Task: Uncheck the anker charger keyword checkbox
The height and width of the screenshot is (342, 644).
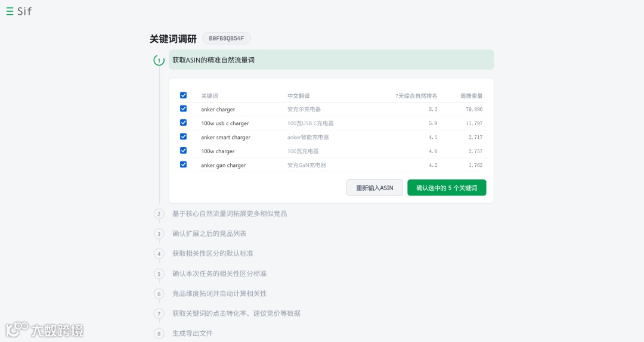Action: tap(183, 109)
